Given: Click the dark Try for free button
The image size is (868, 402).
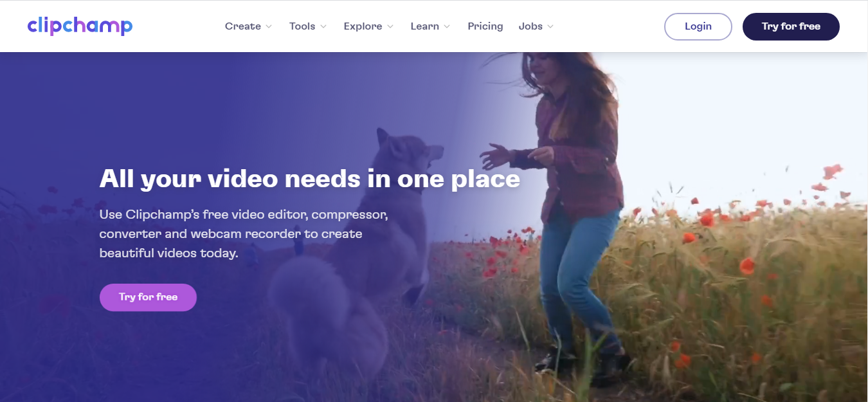Looking at the screenshot, I should (791, 26).
